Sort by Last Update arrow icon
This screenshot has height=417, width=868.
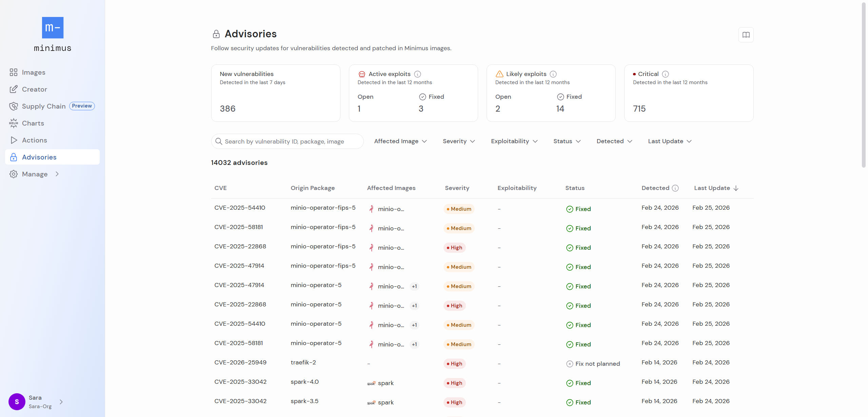point(736,188)
